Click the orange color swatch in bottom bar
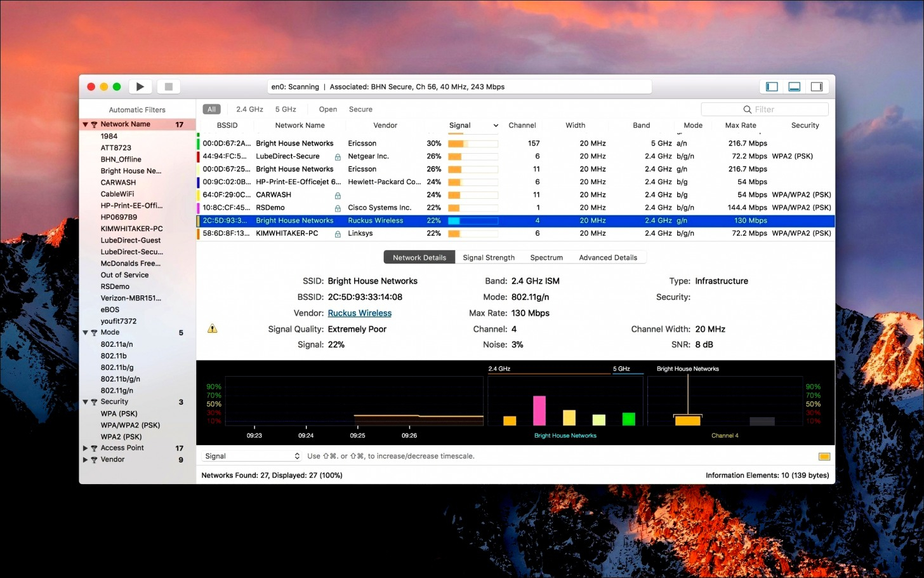Image resolution: width=924 pixels, height=578 pixels. [x=824, y=457]
